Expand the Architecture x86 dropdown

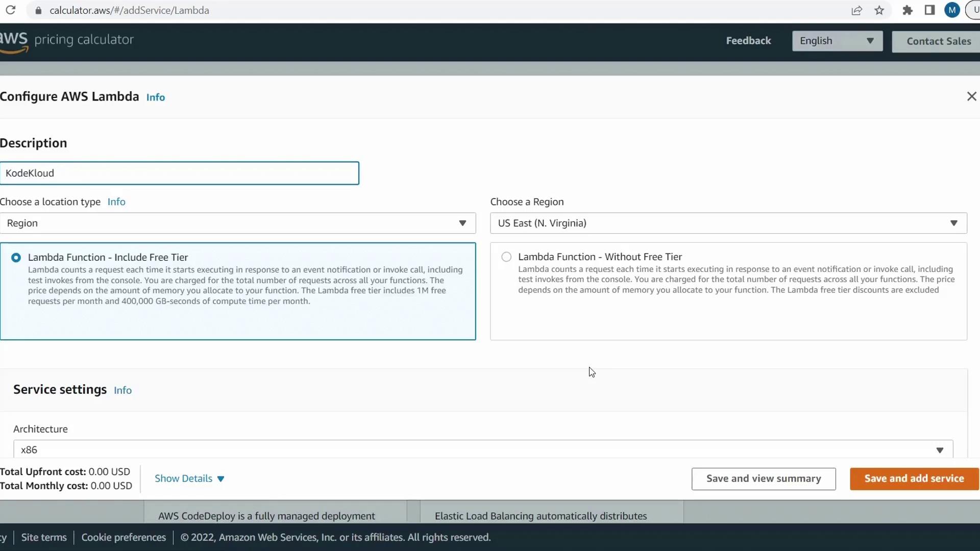tap(483, 450)
